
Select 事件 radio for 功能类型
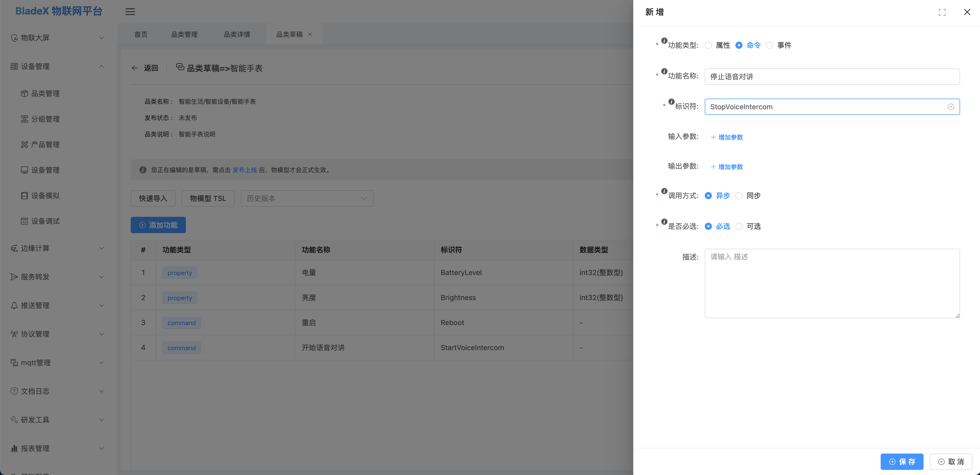(769, 45)
